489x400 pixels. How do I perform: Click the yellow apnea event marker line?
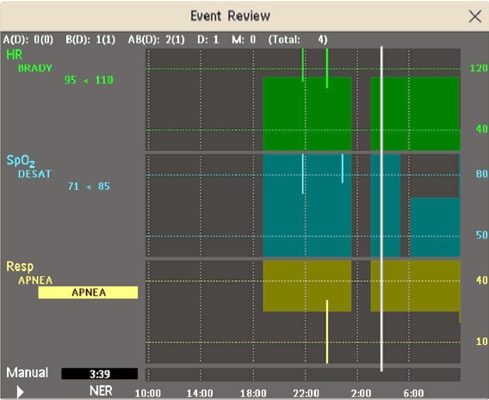tap(327, 332)
